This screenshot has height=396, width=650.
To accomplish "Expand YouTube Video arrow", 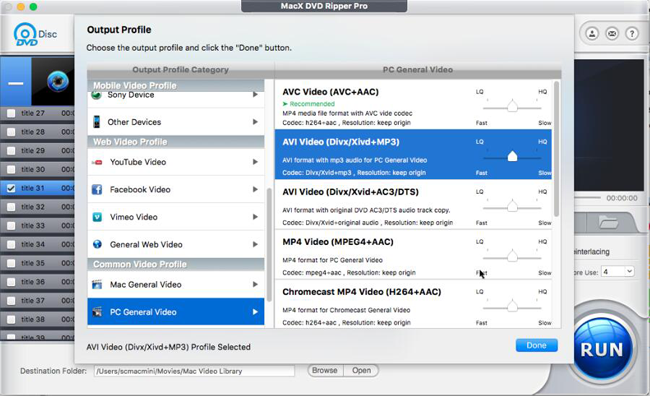I will coord(255,162).
